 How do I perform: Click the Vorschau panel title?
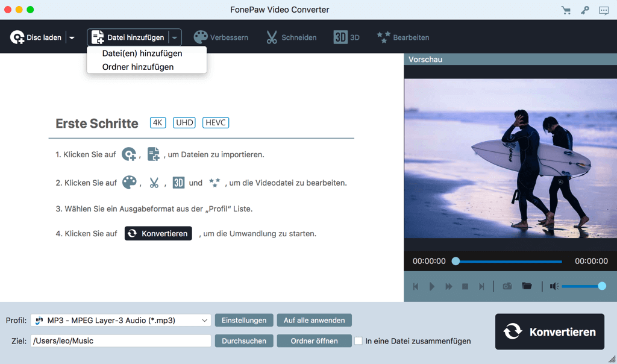[x=425, y=60]
